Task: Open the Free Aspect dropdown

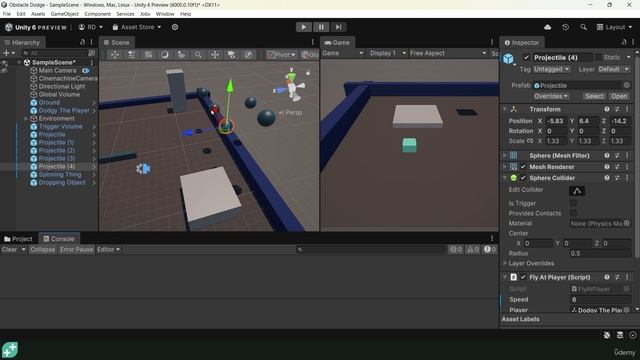Action: (448, 53)
